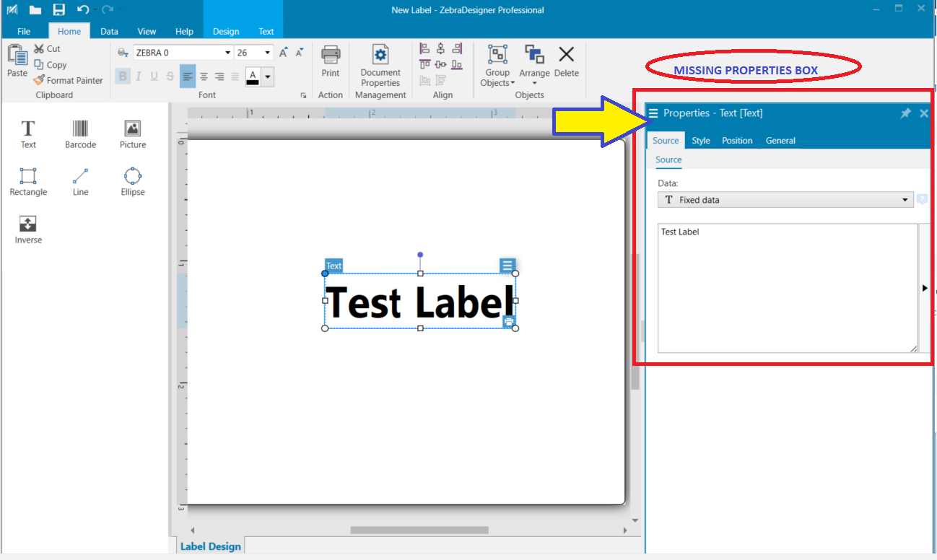
Task: Open the Font group dialog launcher
Action: [x=303, y=95]
